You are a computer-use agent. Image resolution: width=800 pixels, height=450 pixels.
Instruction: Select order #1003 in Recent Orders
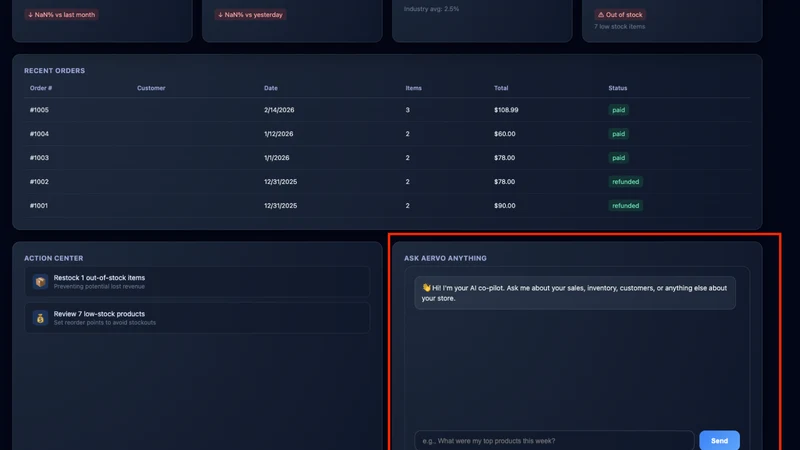387,158
